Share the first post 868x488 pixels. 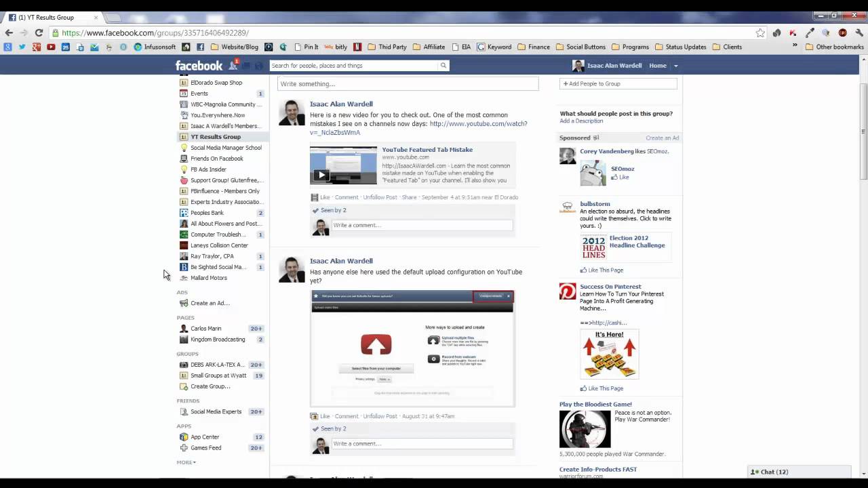(409, 197)
